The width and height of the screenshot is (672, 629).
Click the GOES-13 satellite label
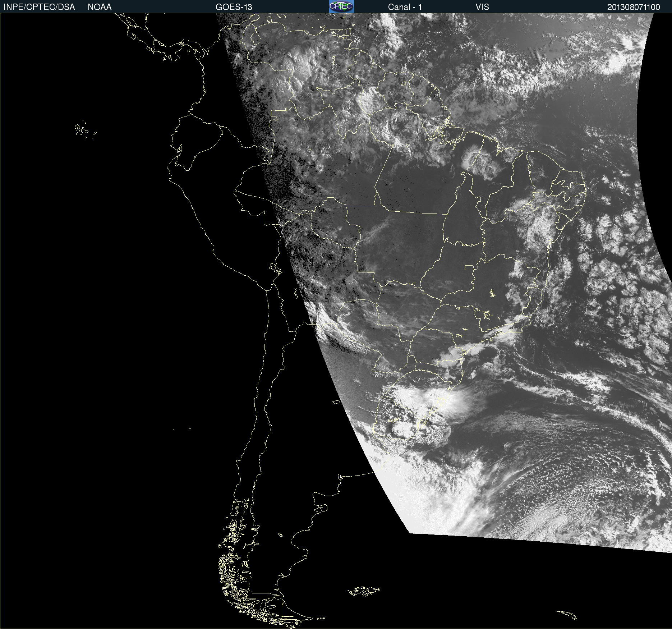[234, 7]
